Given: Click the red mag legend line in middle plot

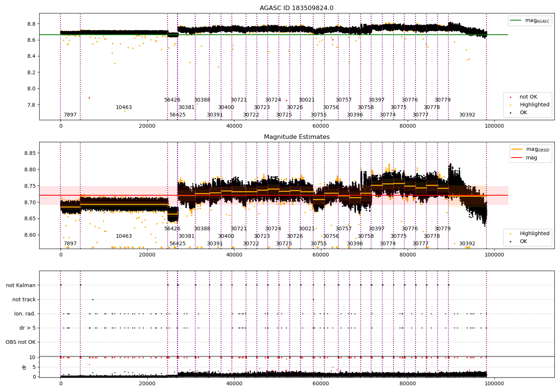Looking at the screenshot, I should point(517,158).
